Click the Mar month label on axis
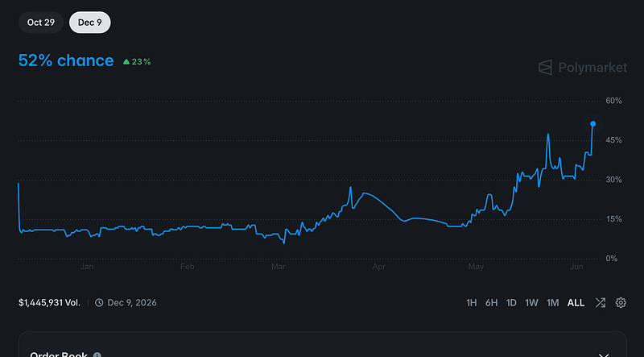Viewport: 644px width, 357px height. 279,267
